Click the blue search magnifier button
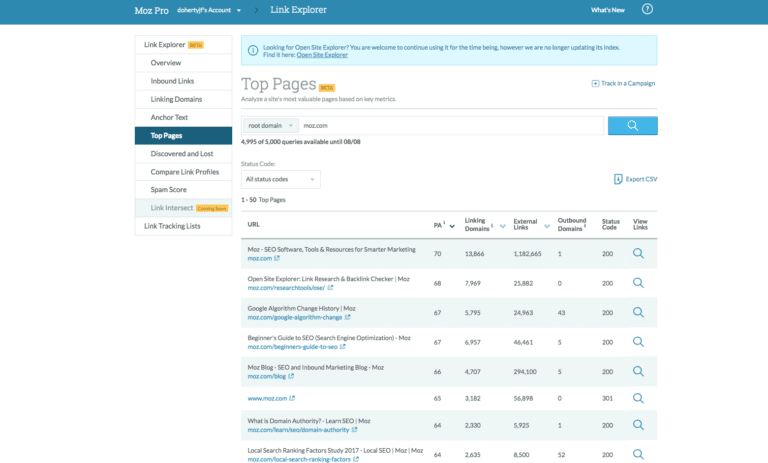The height and width of the screenshot is (463, 768). [x=632, y=125]
